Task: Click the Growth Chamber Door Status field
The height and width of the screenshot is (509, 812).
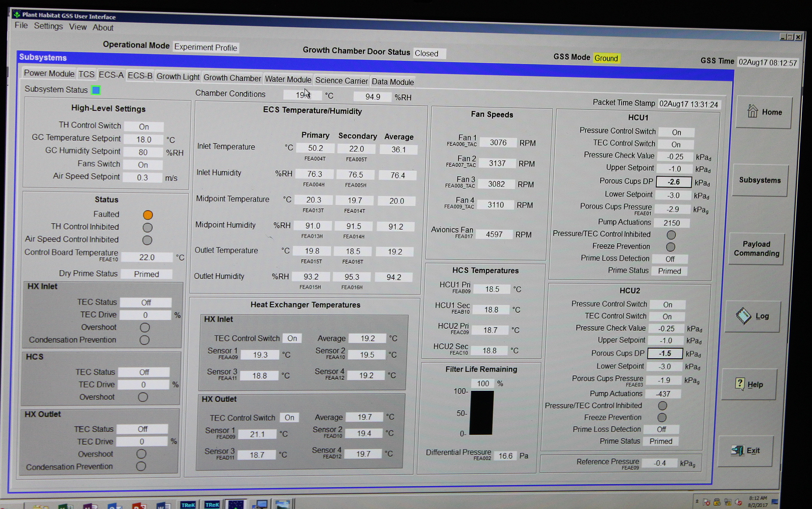Action: point(429,54)
